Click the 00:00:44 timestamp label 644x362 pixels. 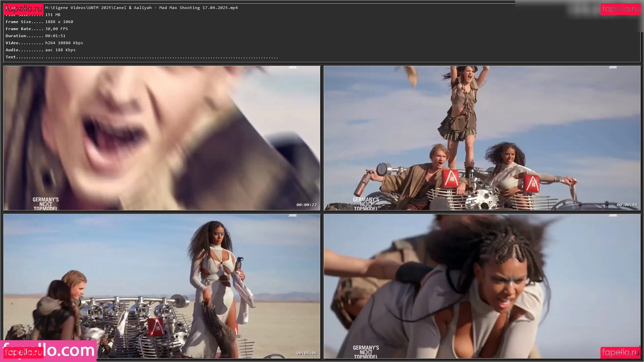click(627, 205)
